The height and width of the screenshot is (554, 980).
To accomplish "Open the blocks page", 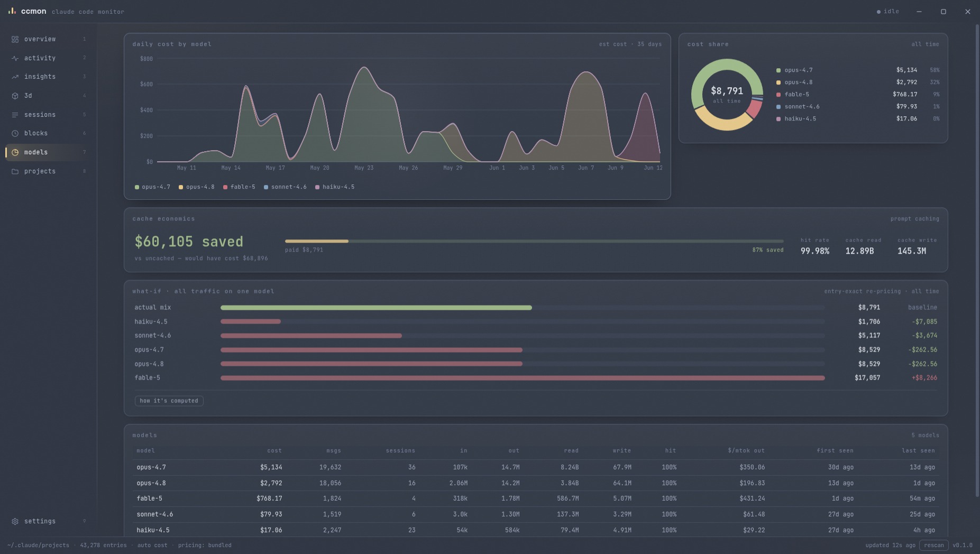I will (48, 133).
